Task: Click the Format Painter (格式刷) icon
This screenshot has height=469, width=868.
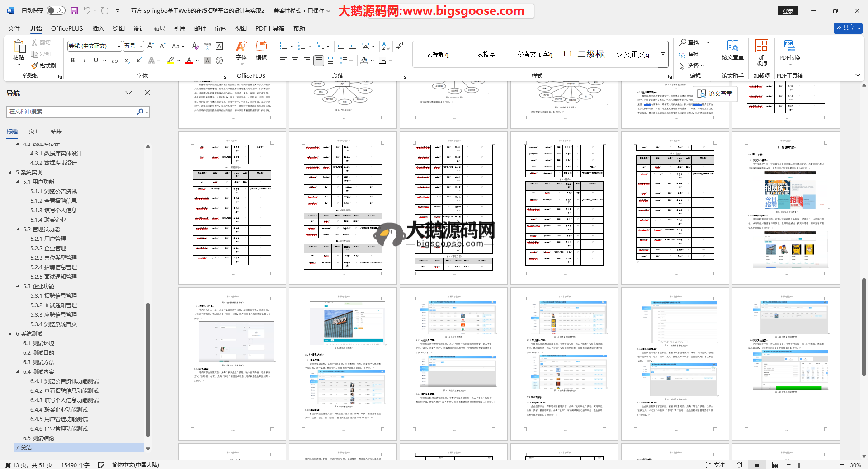Action: tap(43, 66)
